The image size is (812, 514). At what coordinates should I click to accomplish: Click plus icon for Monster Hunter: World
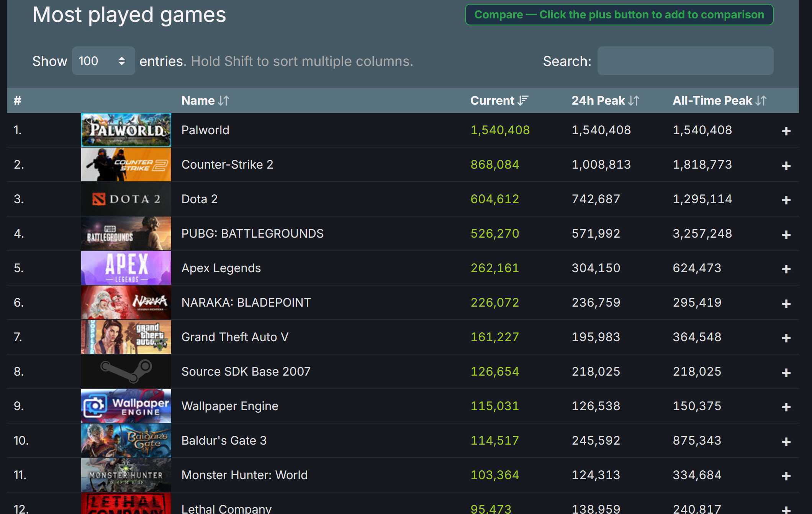coord(786,476)
